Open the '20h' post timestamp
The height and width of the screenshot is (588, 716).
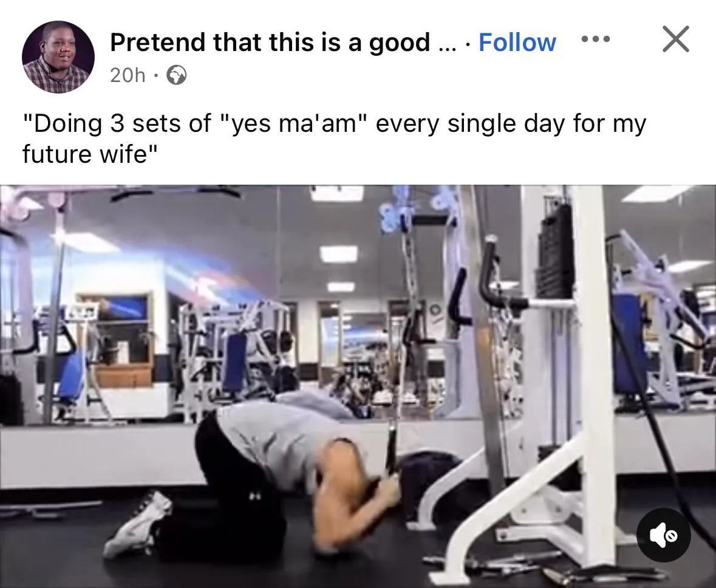(128, 75)
